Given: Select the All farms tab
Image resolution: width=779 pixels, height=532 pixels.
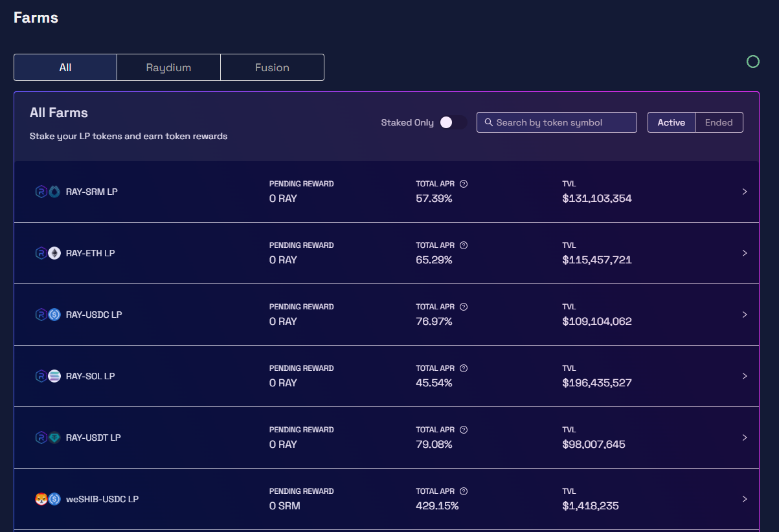Looking at the screenshot, I should (x=65, y=67).
